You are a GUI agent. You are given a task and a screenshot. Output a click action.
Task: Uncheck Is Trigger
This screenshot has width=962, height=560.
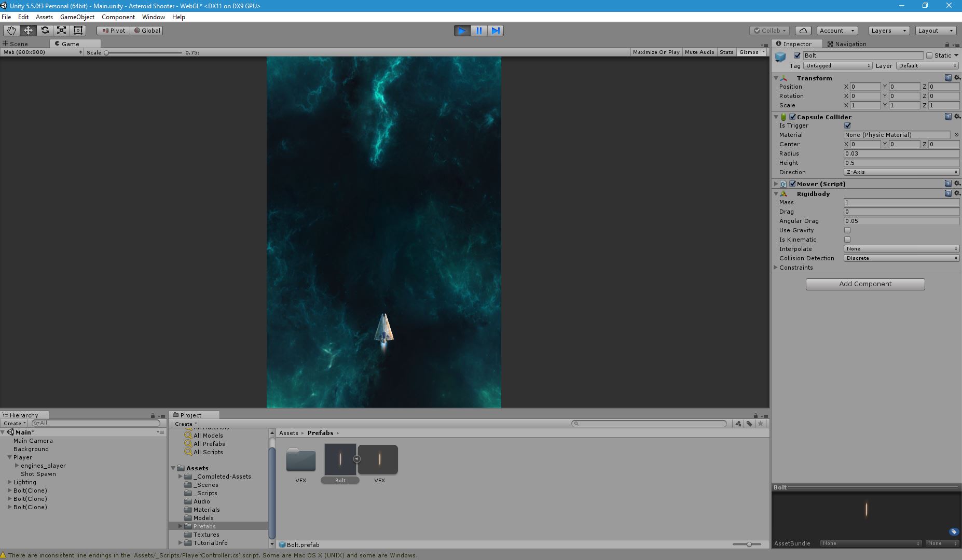(x=847, y=125)
